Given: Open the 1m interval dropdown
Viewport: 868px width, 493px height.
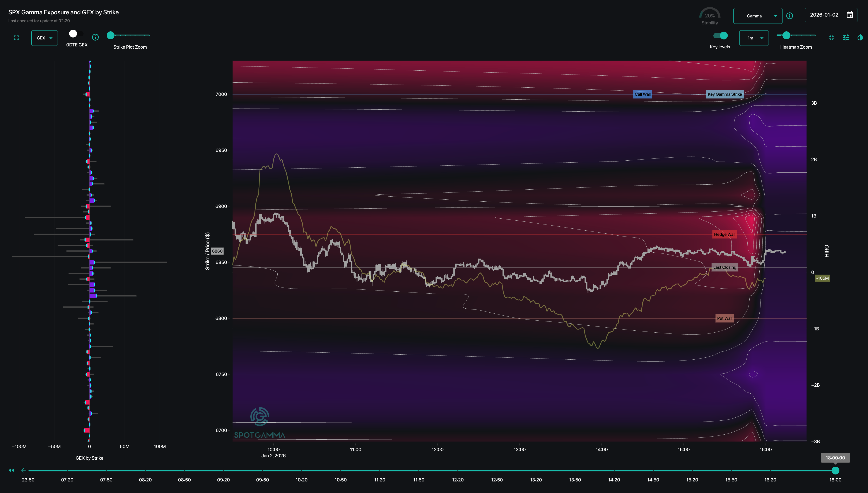Looking at the screenshot, I should pos(754,38).
